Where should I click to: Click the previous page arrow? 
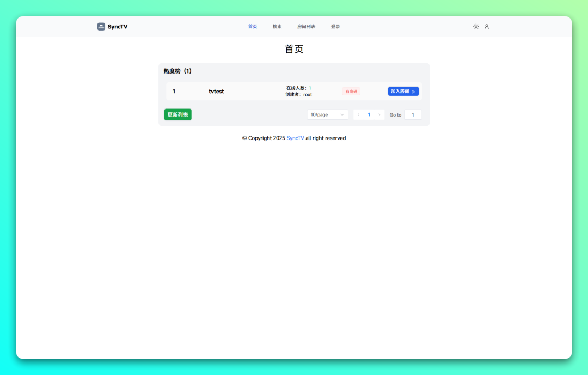click(358, 114)
